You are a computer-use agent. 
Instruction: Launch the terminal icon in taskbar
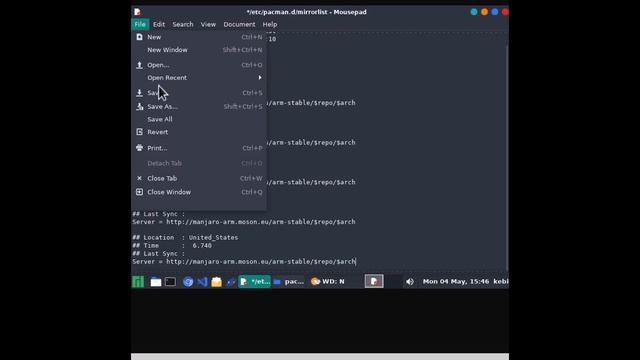tap(170, 282)
